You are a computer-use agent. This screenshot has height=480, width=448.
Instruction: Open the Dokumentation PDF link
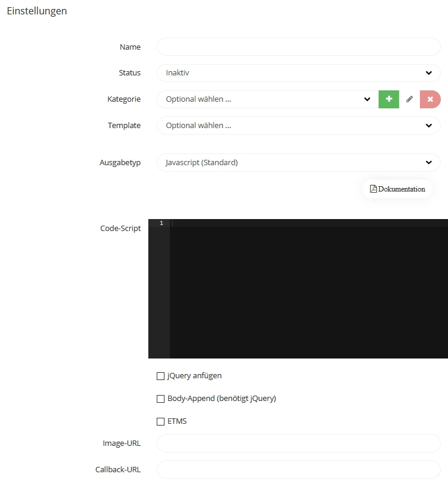coord(397,189)
